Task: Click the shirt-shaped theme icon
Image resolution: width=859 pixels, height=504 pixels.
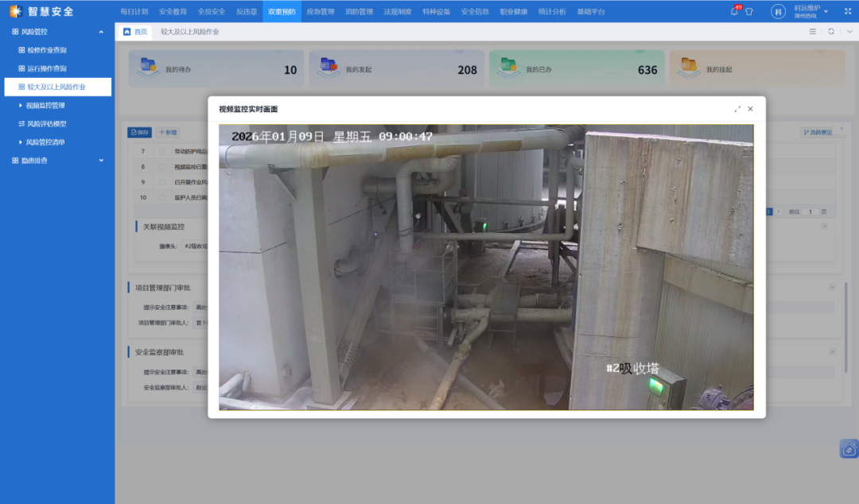Action: [748, 12]
